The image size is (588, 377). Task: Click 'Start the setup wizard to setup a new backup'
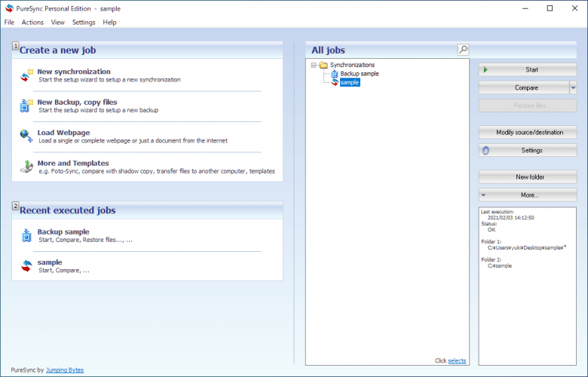coord(99,110)
